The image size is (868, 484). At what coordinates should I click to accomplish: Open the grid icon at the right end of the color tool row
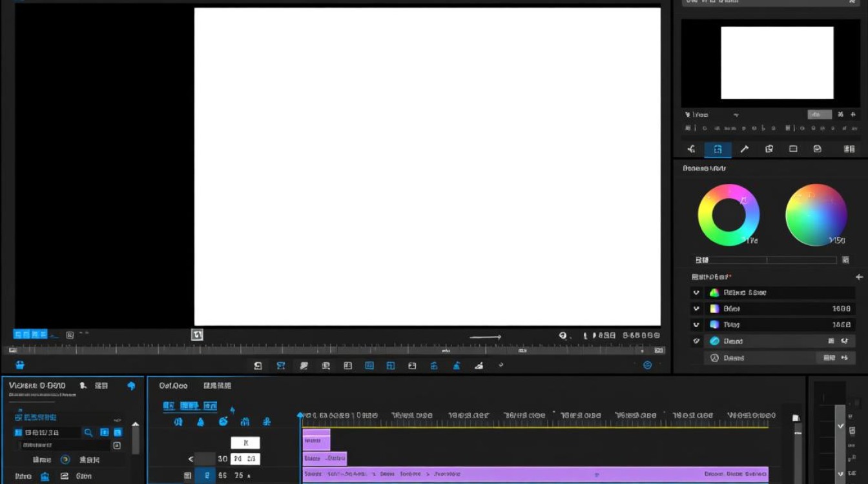tap(849, 149)
